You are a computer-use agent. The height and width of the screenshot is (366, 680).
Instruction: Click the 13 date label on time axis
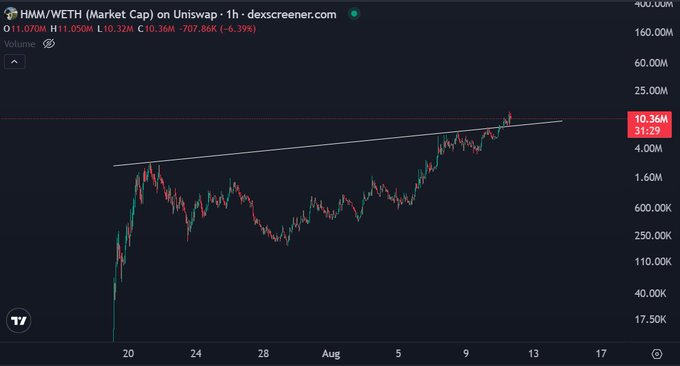[533, 353]
